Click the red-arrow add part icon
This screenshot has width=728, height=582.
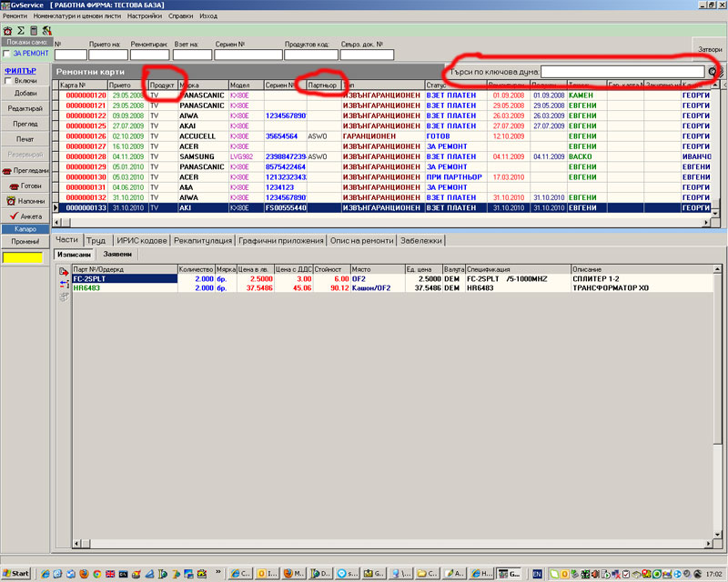coord(64,272)
